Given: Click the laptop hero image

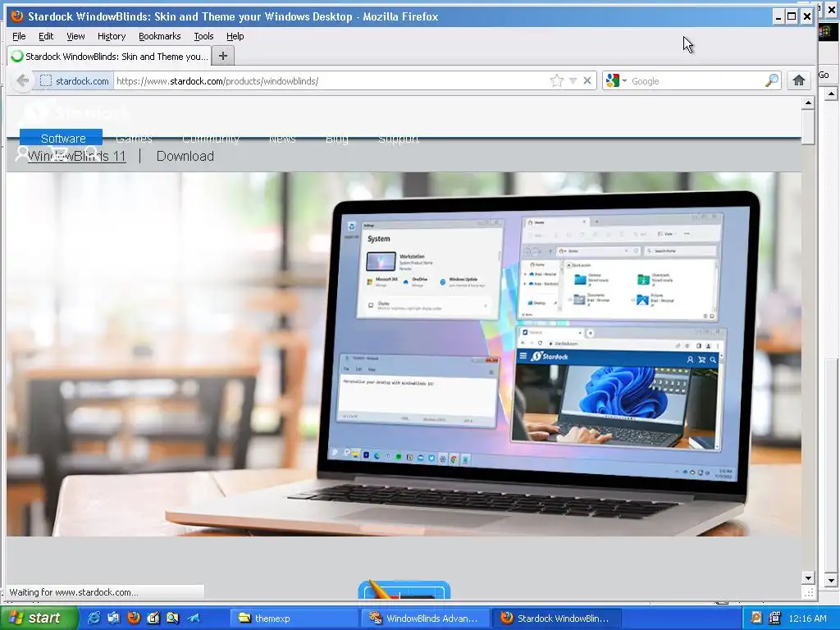Looking at the screenshot, I should click(x=404, y=354).
